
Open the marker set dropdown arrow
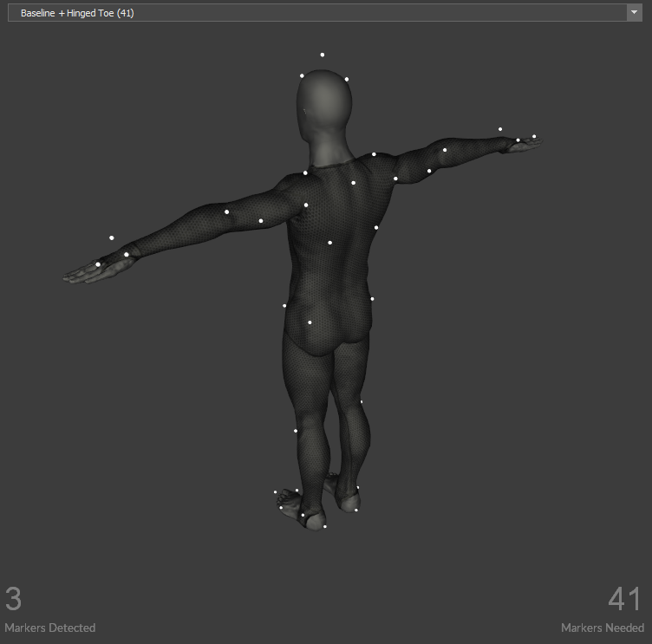pos(633,13)
